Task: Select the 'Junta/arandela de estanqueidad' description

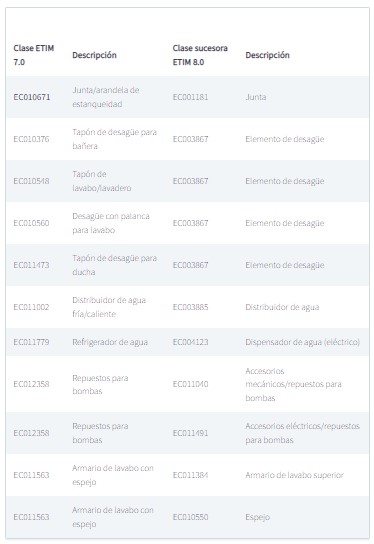Action: [105, 97]
